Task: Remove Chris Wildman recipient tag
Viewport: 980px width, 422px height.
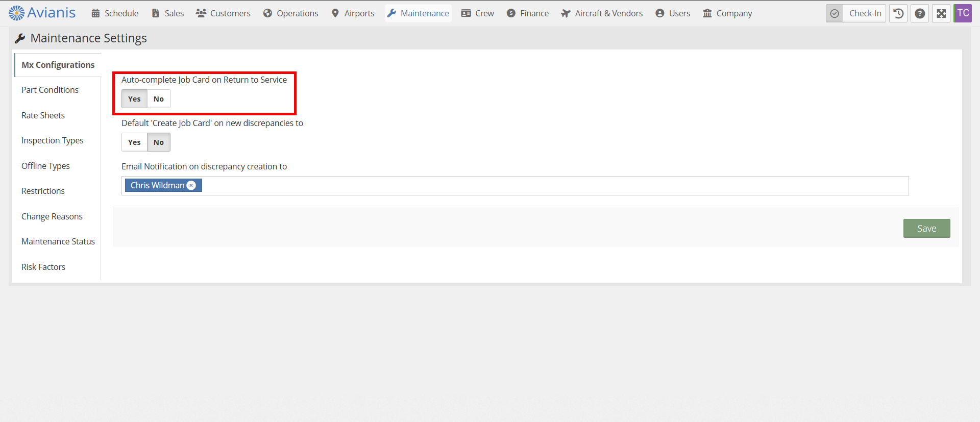Action: [x=191, y=185]
